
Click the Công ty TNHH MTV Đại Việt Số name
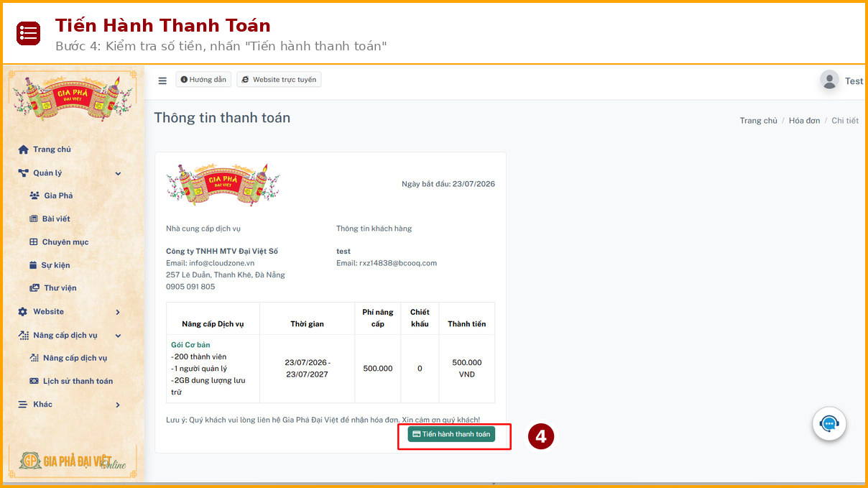pos(222,252)
